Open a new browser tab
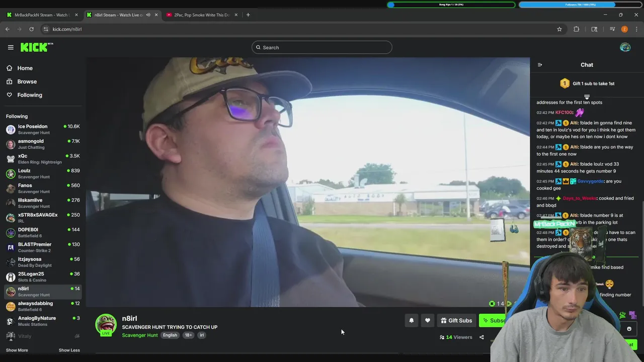 (x=248, y=15)
